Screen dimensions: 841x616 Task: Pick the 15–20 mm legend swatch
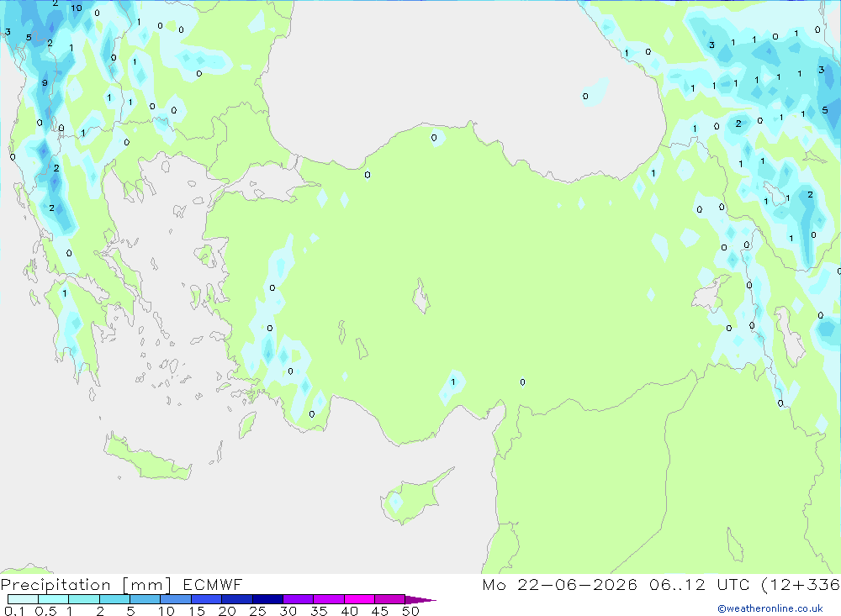click(x=206, y=599)
